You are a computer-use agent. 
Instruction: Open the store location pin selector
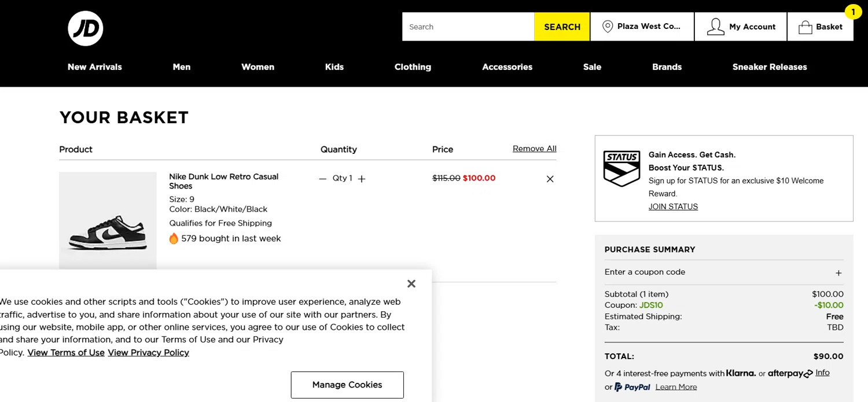coord(608,27)
